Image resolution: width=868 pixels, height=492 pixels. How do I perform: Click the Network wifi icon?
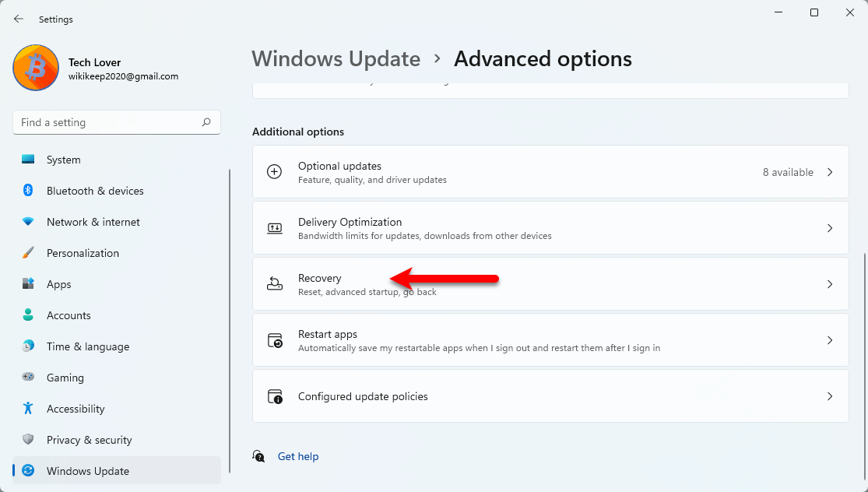28,221
